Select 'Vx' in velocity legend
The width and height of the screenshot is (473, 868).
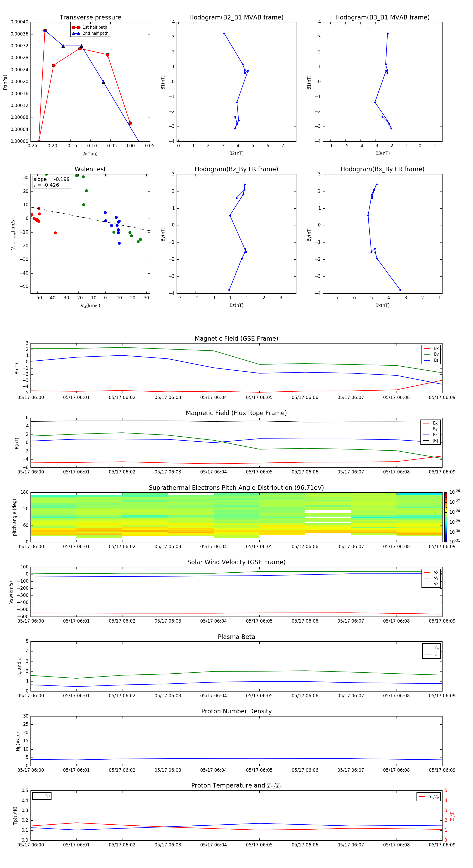431,572
